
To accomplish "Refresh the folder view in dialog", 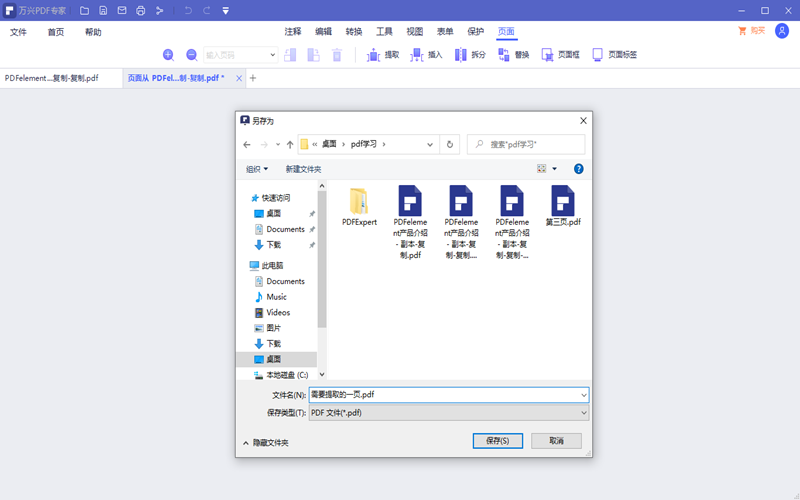I will coord(450,145).
